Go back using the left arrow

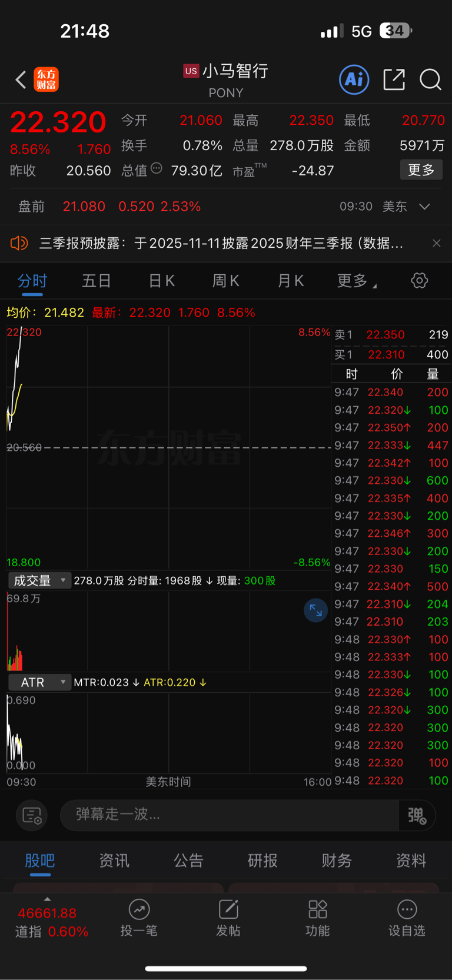(21, 79)
